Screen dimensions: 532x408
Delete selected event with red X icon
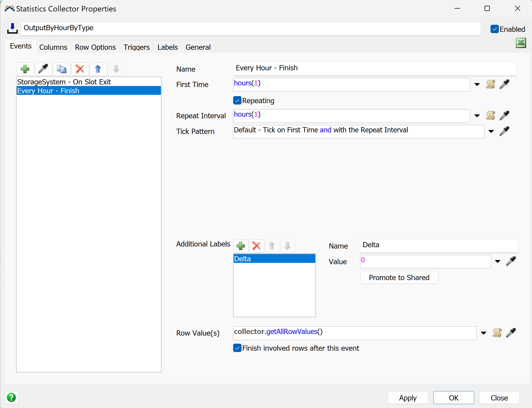[80, 69]
